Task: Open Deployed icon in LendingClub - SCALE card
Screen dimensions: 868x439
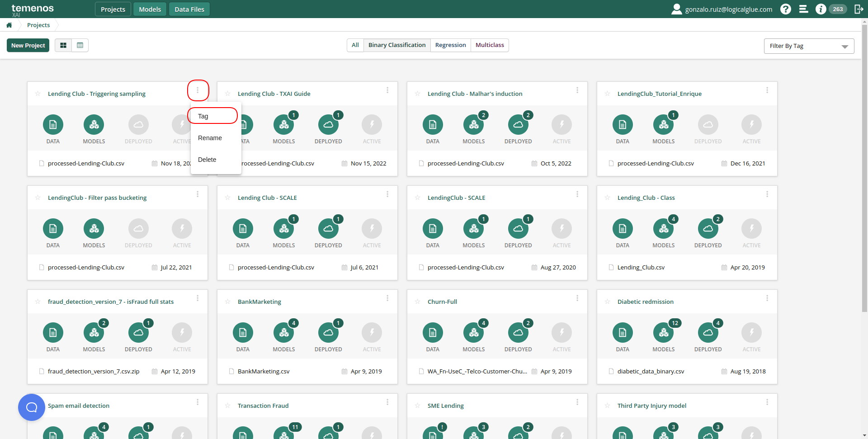Action: pyautogui.click(x=518, y=229)
